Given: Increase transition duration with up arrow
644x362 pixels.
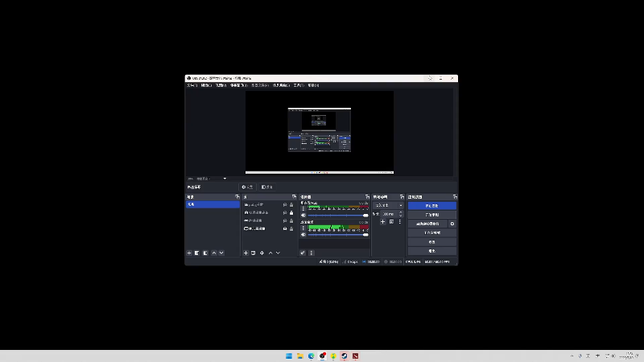Looking at the screenshot, I should coord(400,212).
